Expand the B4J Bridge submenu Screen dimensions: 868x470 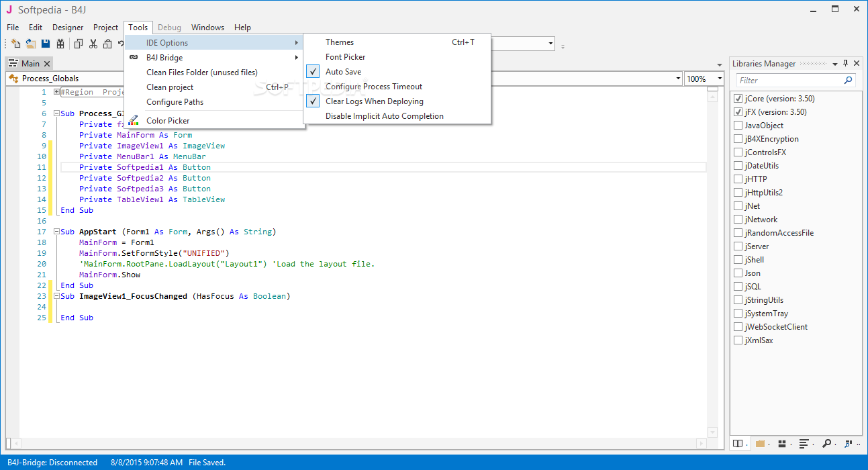pyautogui.click(x=215, y=58)
